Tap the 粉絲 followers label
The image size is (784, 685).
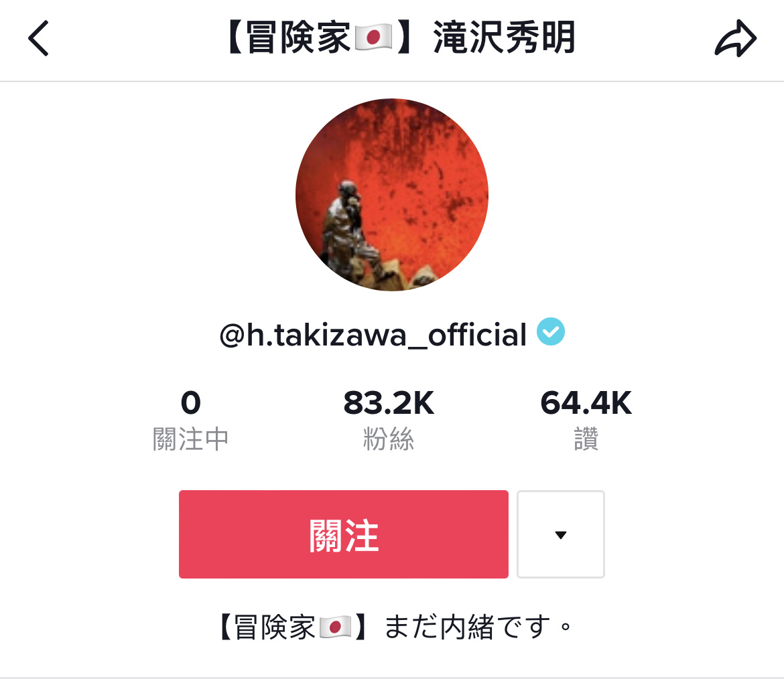pos(389,439)
